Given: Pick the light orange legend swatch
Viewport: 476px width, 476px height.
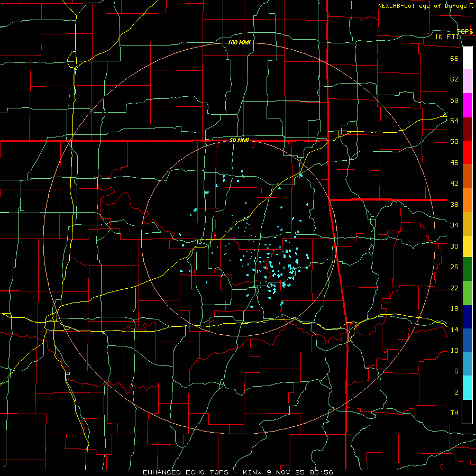Looking at the screenshot, I should pos(467,200).
